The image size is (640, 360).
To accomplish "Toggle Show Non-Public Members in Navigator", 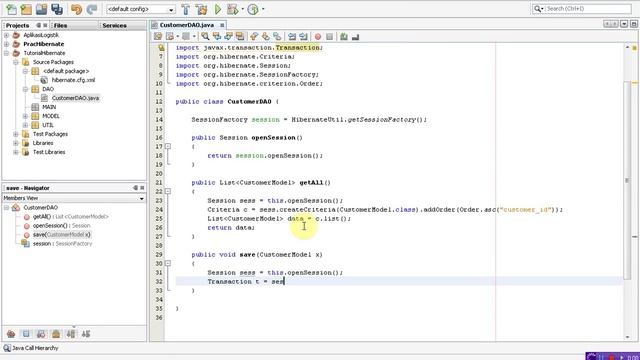I will 56,334.
